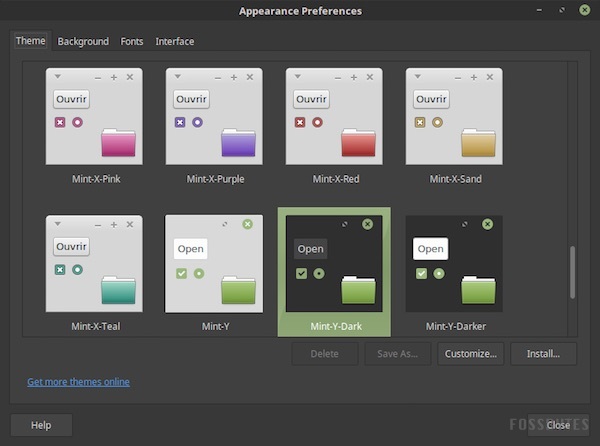
Task: Open the Fonts tab
Action: [132, 41]
